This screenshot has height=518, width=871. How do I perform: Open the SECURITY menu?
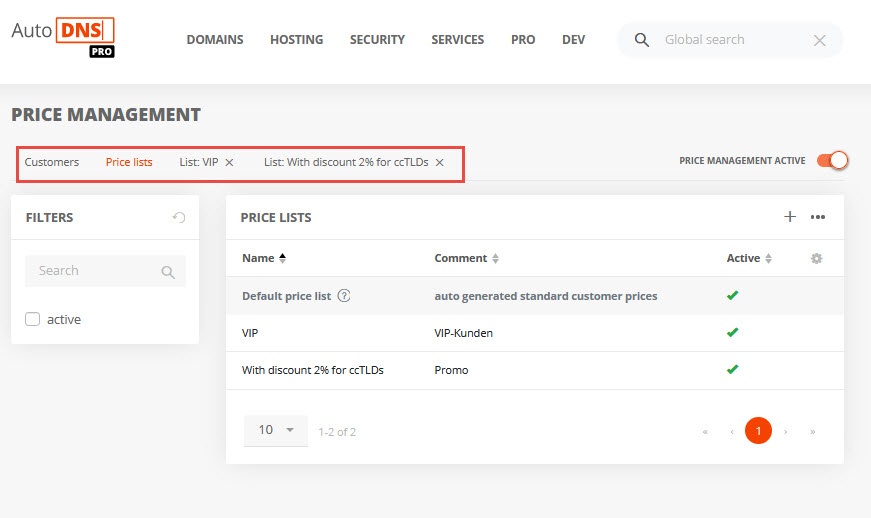(377, 40)
